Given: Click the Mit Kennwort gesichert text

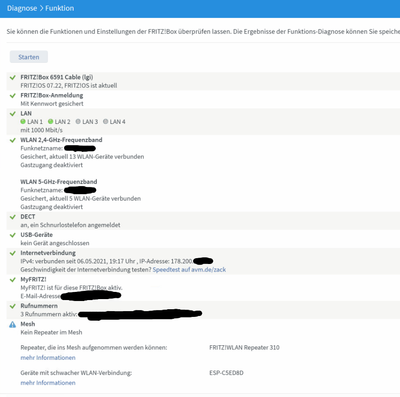Looking at the screenshot, I should click(x=52, y=104).
